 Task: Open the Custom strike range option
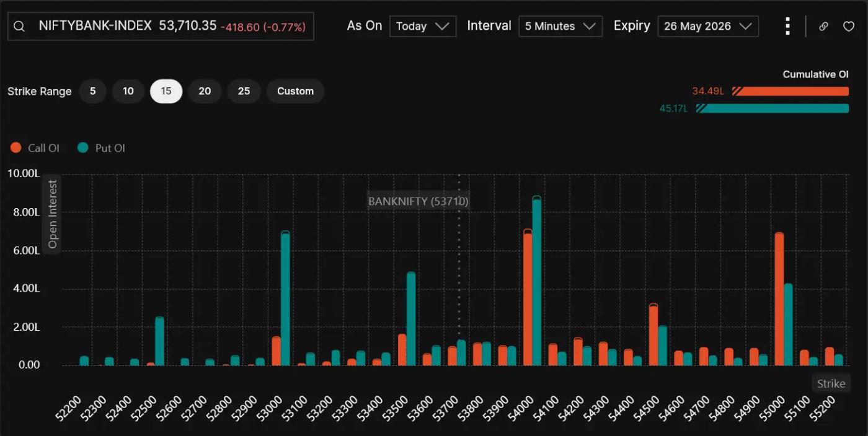[x=295, y=91]
